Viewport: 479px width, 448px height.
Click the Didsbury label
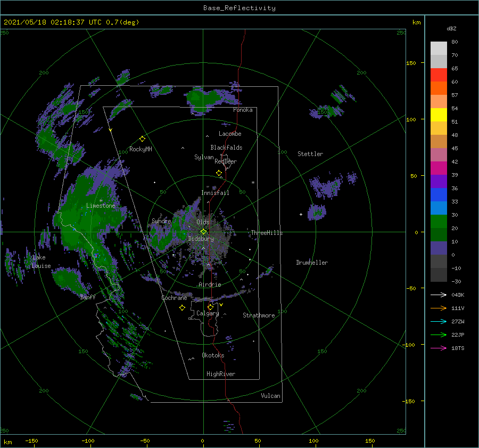pyautogui.click(x=201, y=239)
